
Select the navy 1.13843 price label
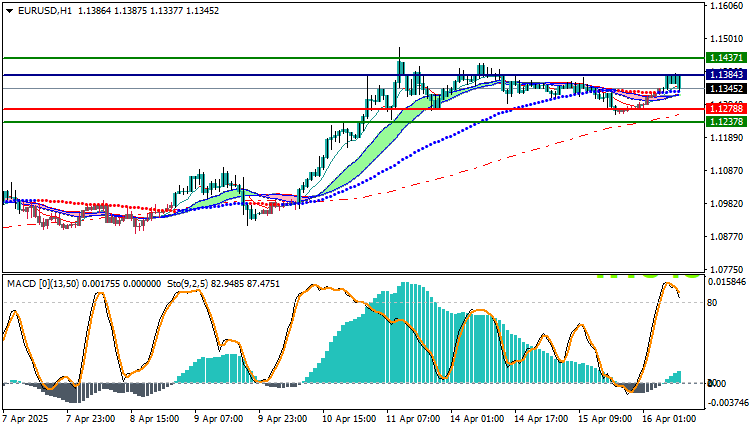(726, 75)
